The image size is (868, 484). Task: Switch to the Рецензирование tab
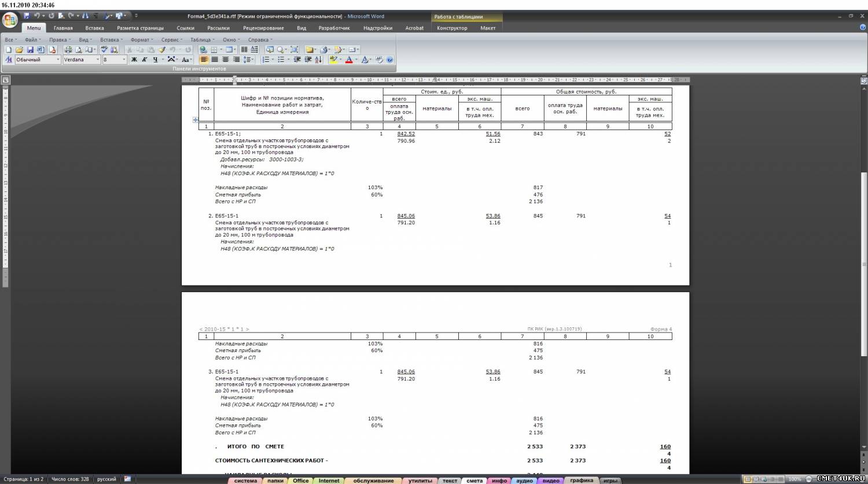(x=263, y=28)
